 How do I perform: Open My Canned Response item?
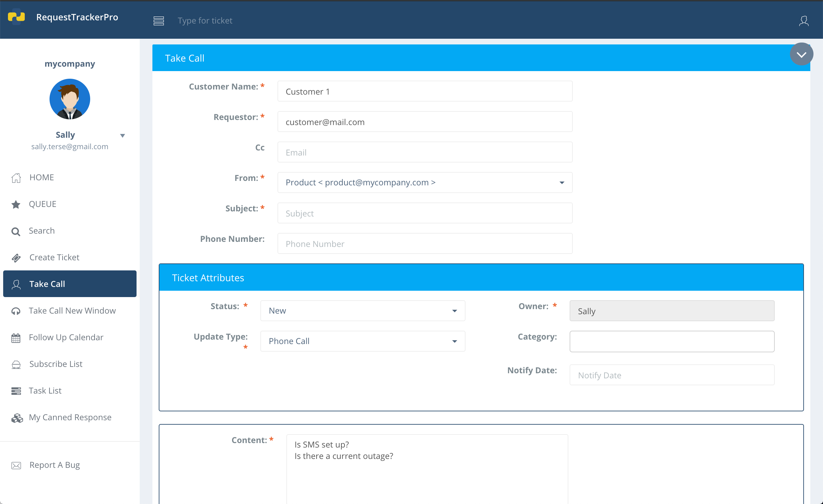(x=70, y=417)
